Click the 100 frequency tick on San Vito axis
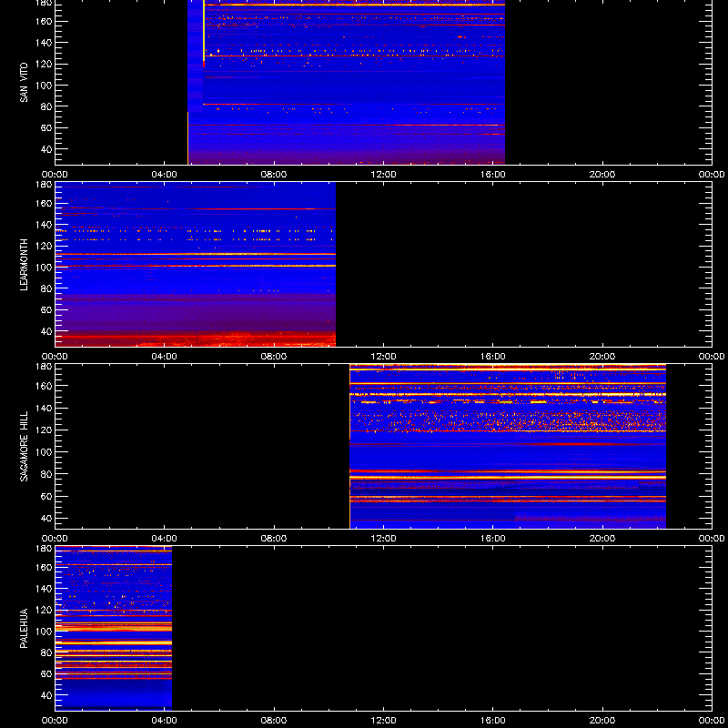 coord(43,85)
